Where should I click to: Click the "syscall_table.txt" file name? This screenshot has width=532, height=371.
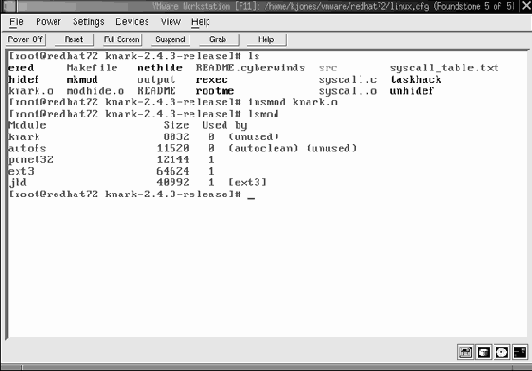[x=444, y=68]
